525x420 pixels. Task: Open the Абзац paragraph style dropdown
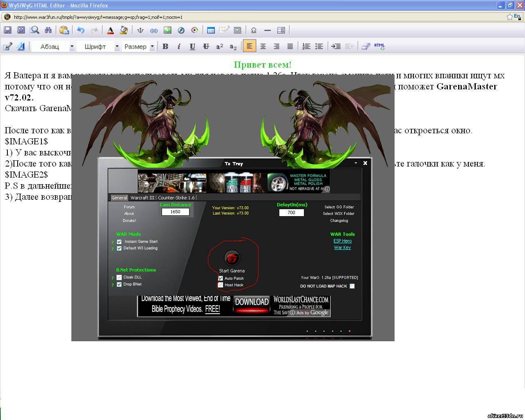72,46
